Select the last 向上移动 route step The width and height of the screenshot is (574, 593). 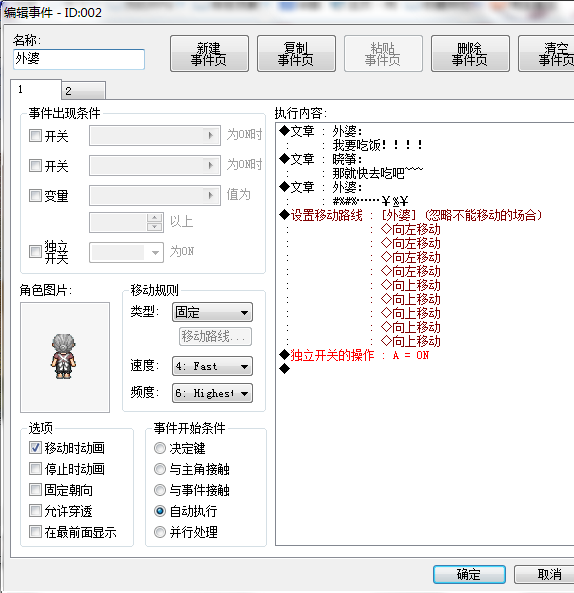[x=411, y=342]
